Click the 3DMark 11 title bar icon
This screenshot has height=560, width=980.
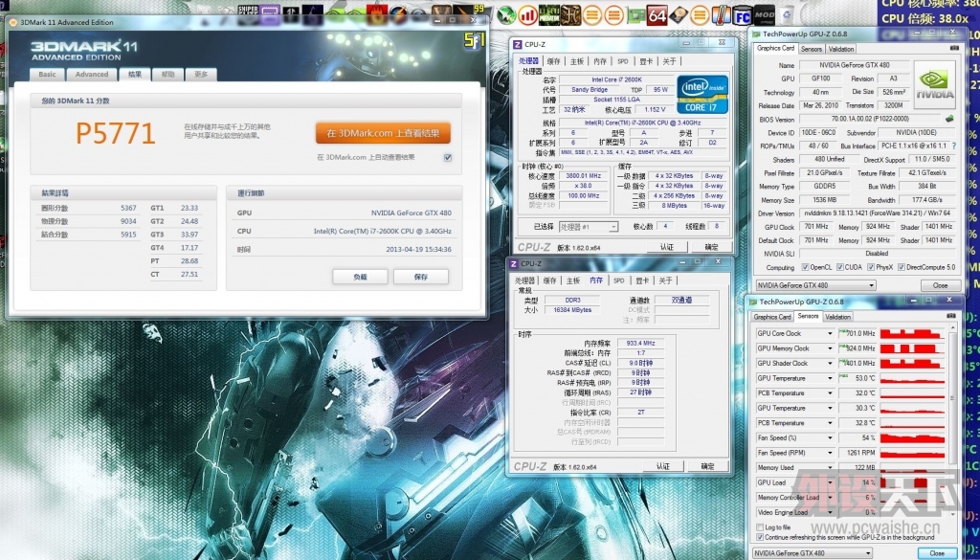click(13, 22)
